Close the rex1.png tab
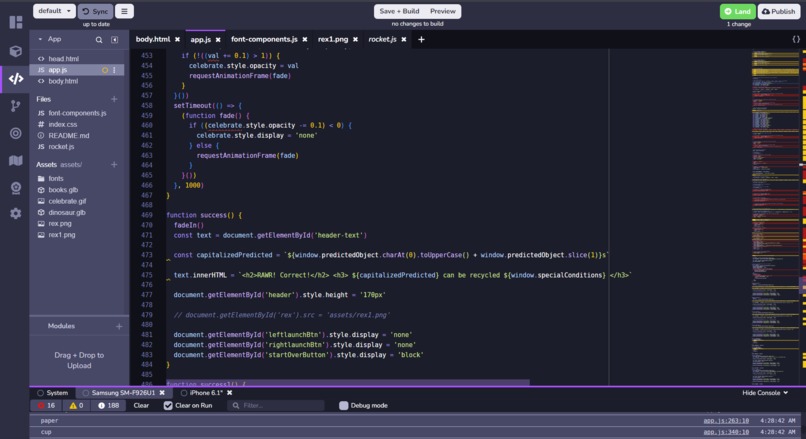 [355, 40]
